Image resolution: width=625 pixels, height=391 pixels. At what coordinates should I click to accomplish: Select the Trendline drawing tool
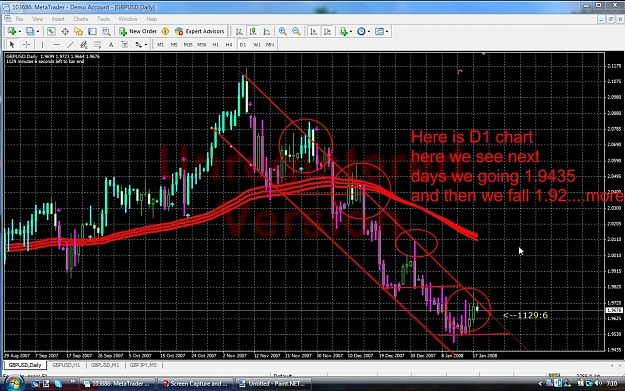click(x=70, y=45)
